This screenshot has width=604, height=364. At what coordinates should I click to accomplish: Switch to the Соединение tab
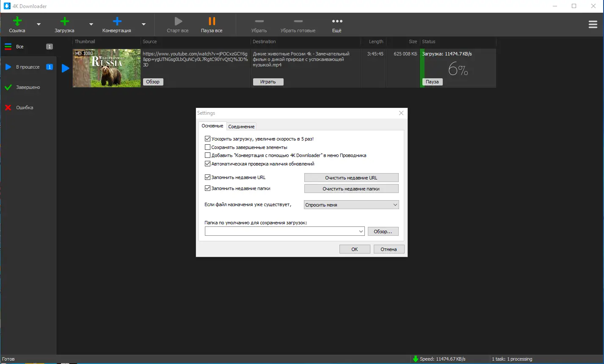click(241, 127)
